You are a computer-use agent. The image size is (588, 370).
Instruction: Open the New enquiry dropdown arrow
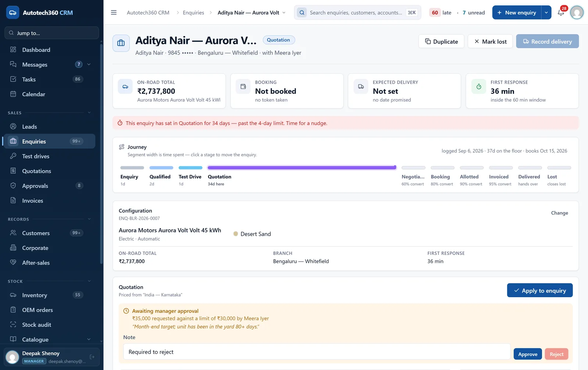click(546, 13)
